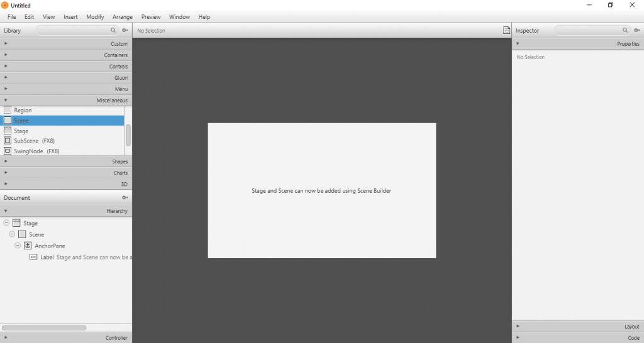This screenshot has height=343, width=644.
Task: Select the Region icon in the library
Action: 8,110
